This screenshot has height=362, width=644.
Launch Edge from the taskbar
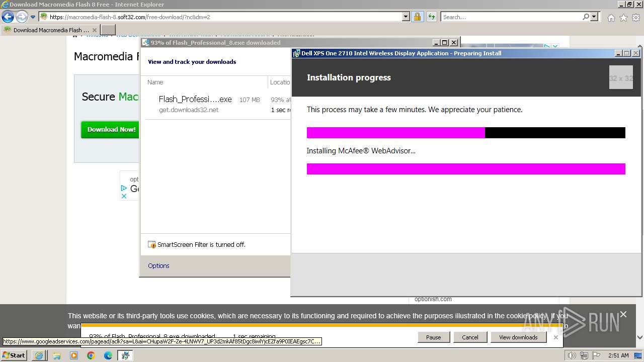point(108,355)
